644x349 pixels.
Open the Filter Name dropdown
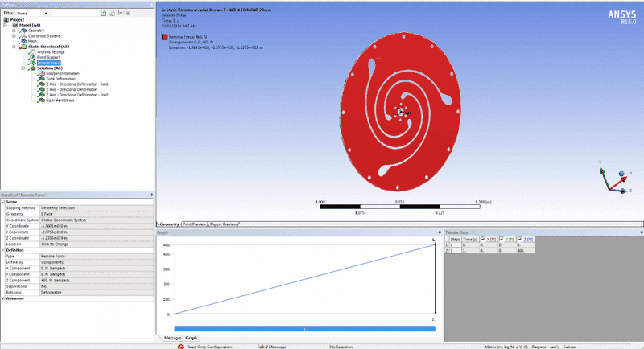(x=46, y=13)
